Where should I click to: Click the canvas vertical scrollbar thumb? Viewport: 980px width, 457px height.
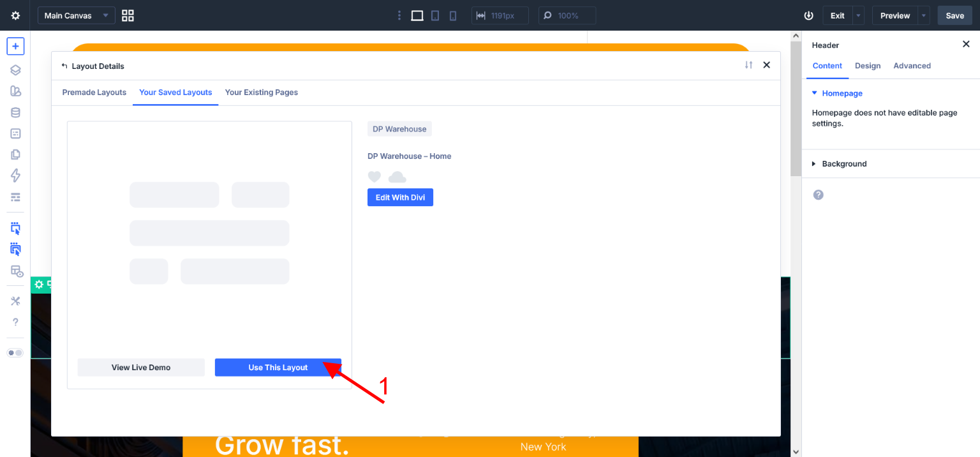(x=796, y=109)
